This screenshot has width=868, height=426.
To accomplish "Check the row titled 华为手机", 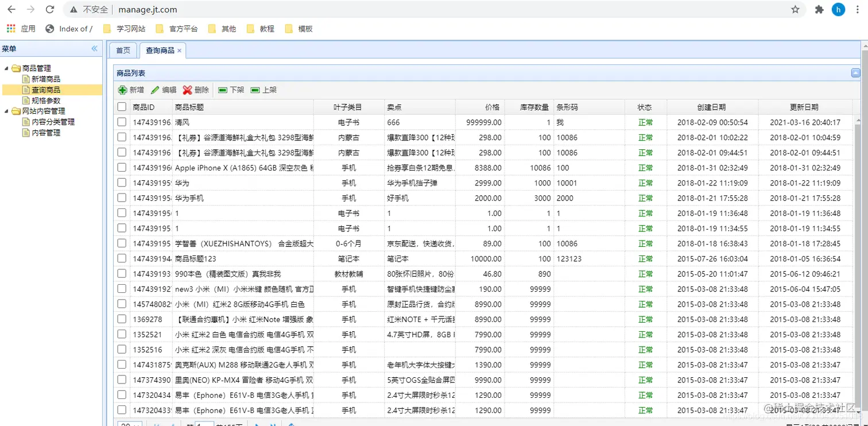I will [x=122, y=198].
